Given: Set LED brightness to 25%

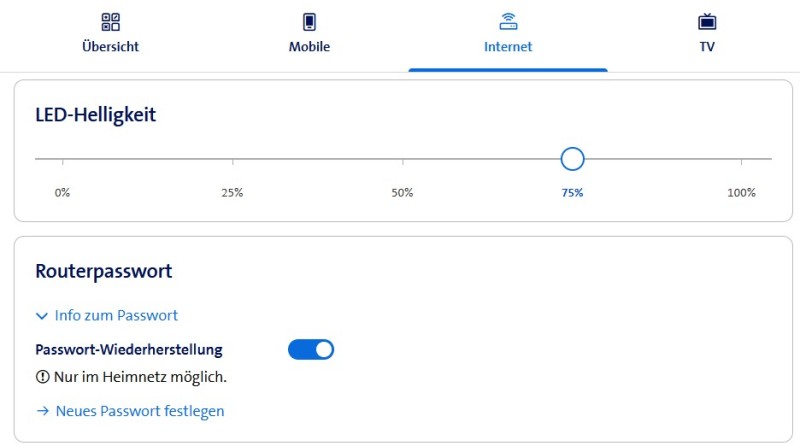Looking at the screenshot, I should pos(233,159).
